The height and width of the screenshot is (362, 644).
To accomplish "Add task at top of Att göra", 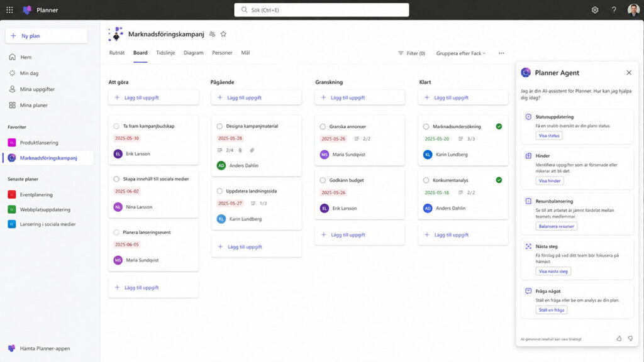I will [x=153, y=97].
